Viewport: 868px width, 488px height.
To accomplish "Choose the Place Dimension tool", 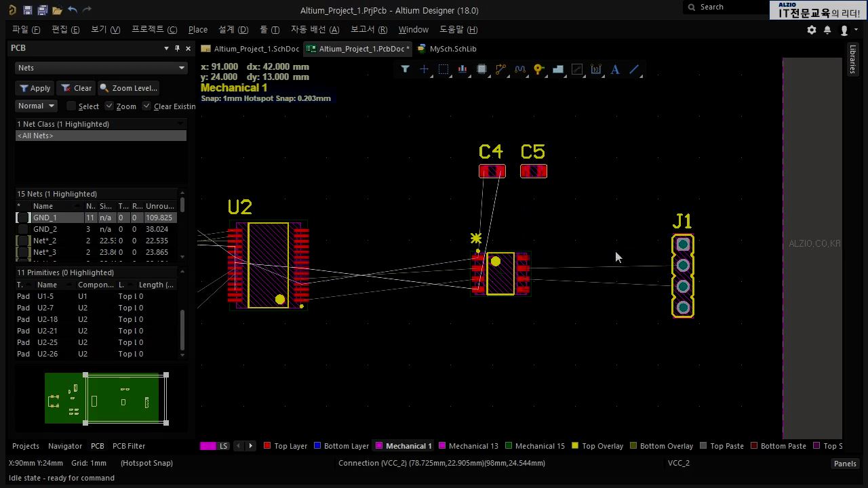I will tap(596, 69).
